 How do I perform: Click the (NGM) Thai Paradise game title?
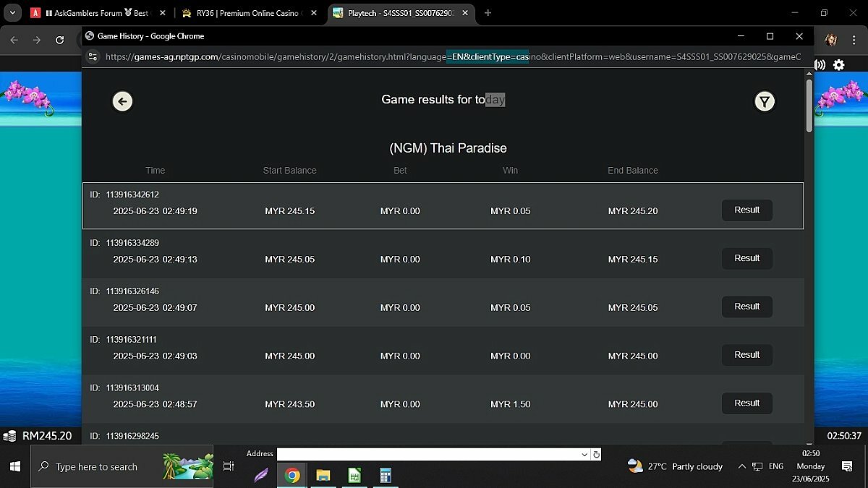448,148
